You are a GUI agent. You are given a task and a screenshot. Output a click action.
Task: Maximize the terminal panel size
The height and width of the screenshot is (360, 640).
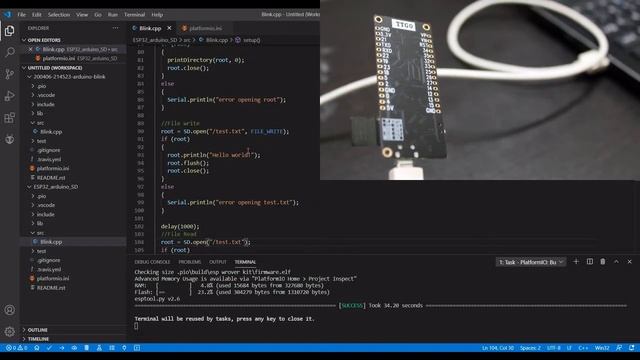616,262
